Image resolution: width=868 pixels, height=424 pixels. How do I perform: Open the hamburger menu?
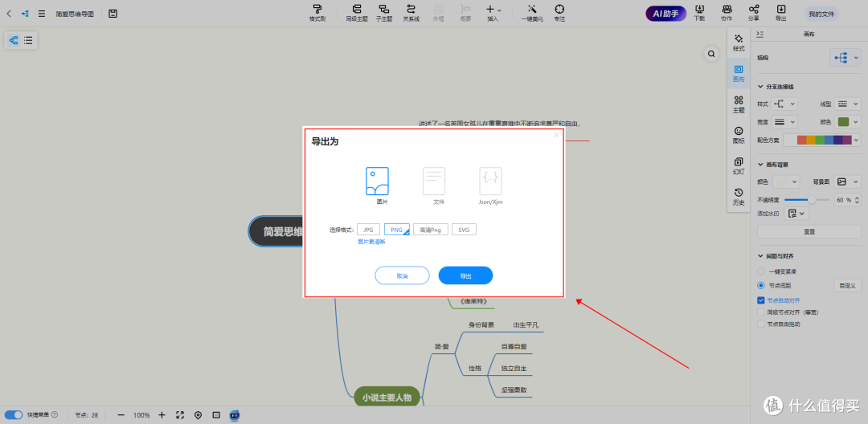42,14
